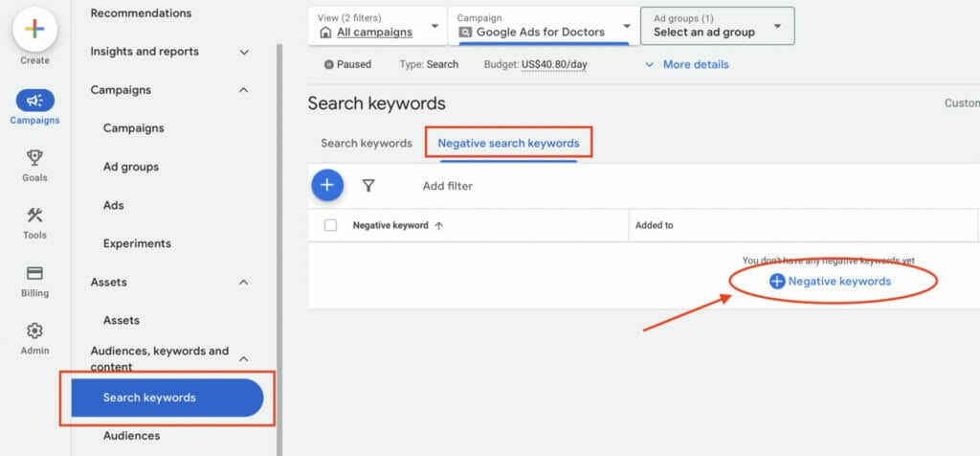The height and width of the screenshot is (456, 980).
Task: Open Campaigns via the megaphone icon
Action: 34,101
